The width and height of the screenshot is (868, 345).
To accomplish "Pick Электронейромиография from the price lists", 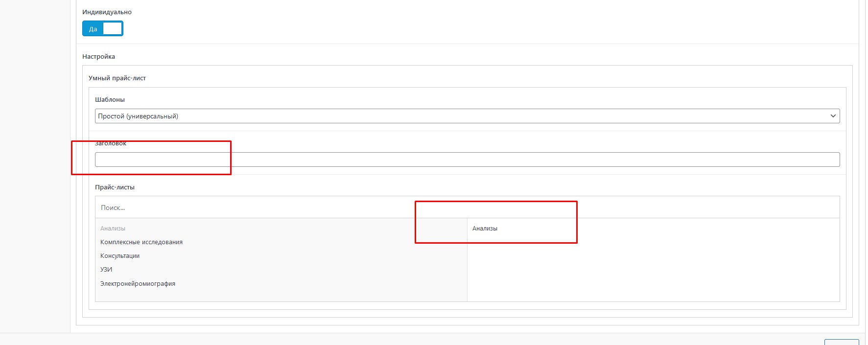I will pos(138,284).
